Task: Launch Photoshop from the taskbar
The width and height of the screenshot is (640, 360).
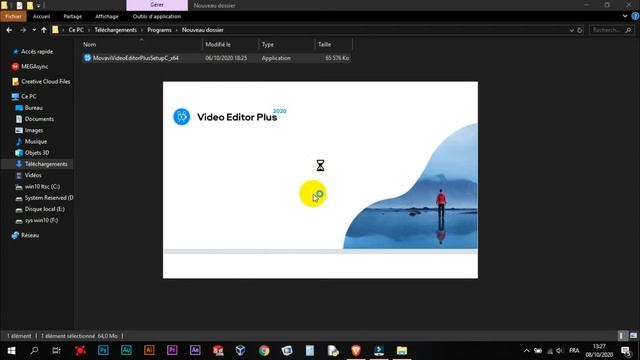Action: pyautogui.click(x=103, y=350)
